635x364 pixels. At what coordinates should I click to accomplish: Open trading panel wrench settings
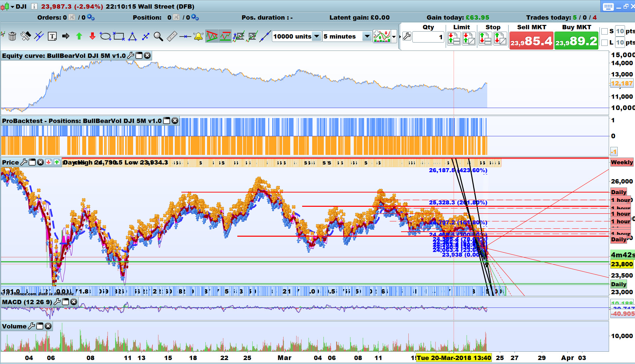point(407,36)
